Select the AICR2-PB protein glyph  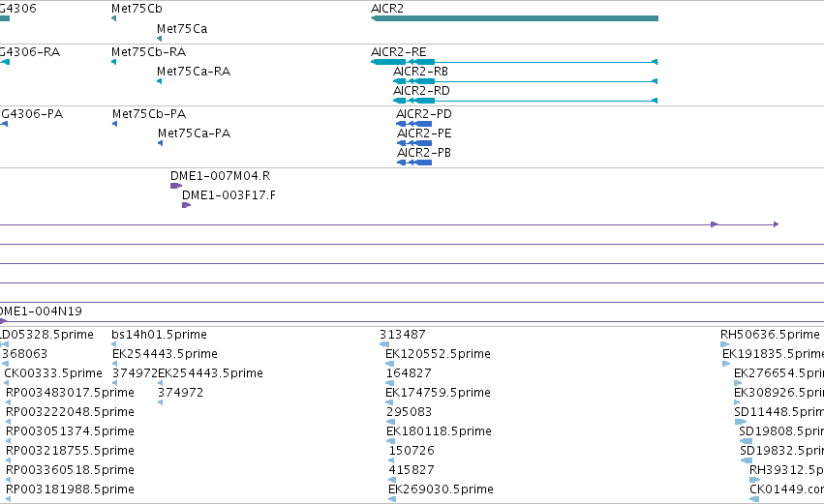[414, 163]
